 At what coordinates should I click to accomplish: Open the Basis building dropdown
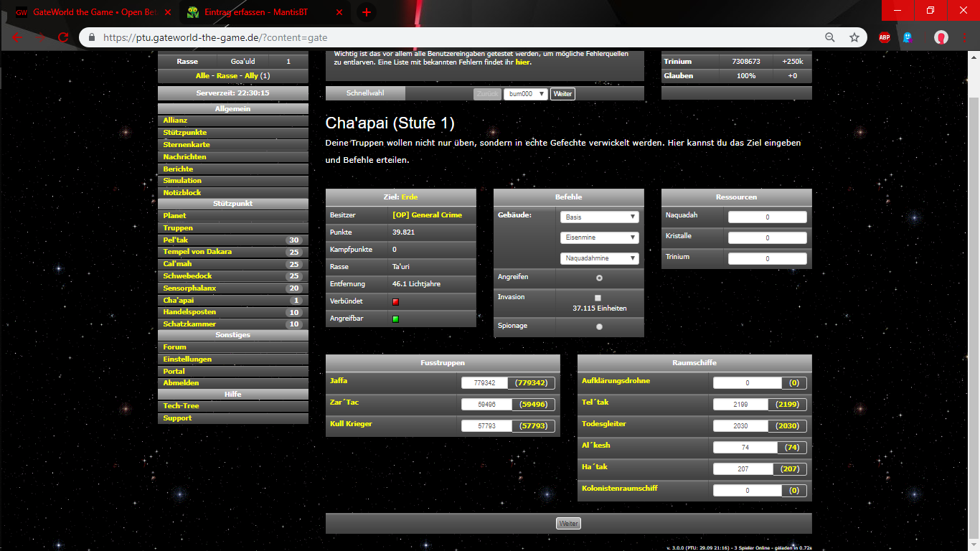click(x=599, y=217)
